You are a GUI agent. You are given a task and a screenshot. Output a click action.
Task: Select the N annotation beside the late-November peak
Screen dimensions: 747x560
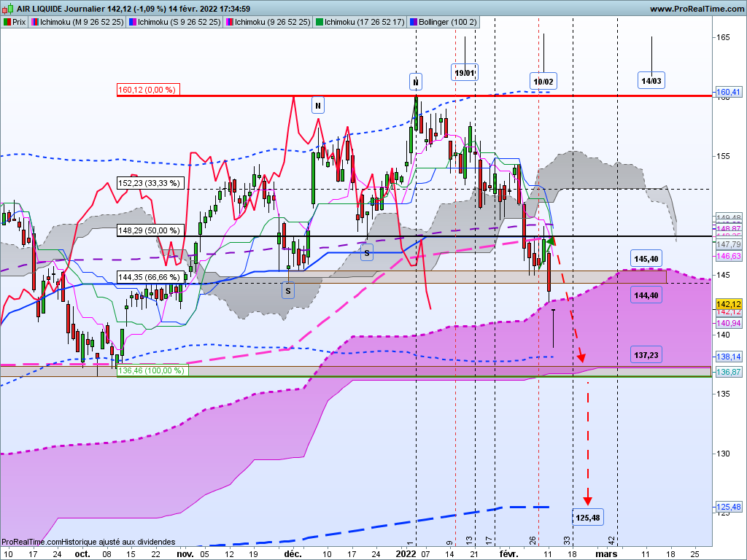point(318,105)
